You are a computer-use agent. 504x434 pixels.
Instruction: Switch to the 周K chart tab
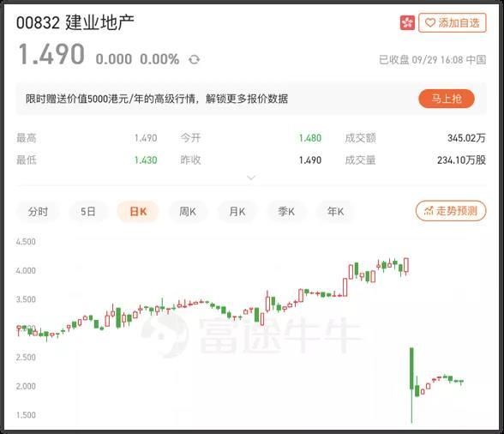coord(188,211)
